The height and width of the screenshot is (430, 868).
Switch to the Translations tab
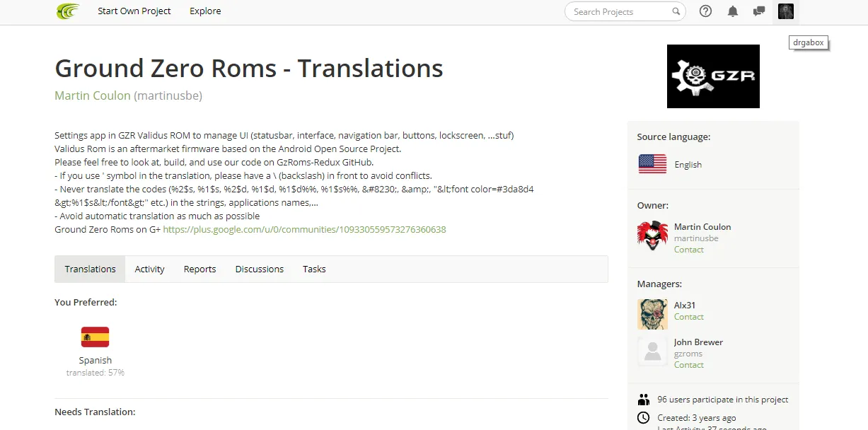pos(90,269)
